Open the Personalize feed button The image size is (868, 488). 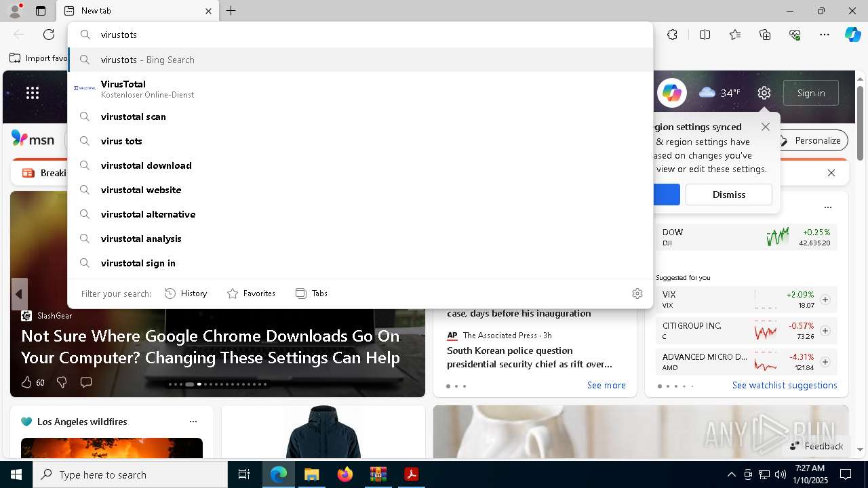click(810, 140)
